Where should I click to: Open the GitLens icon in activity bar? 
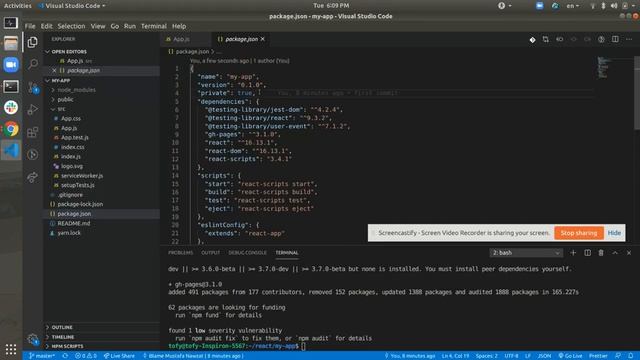[x=33, y=154]
